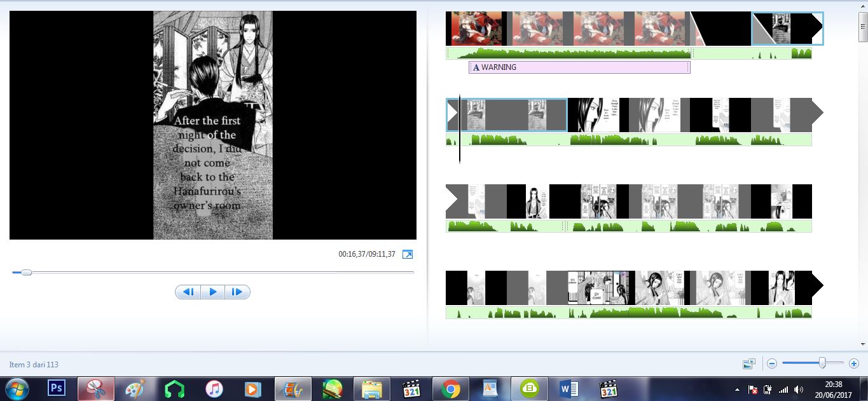Step forward to the next frame
This screenshot has width=868, height=401.
[x=237, y=292]
